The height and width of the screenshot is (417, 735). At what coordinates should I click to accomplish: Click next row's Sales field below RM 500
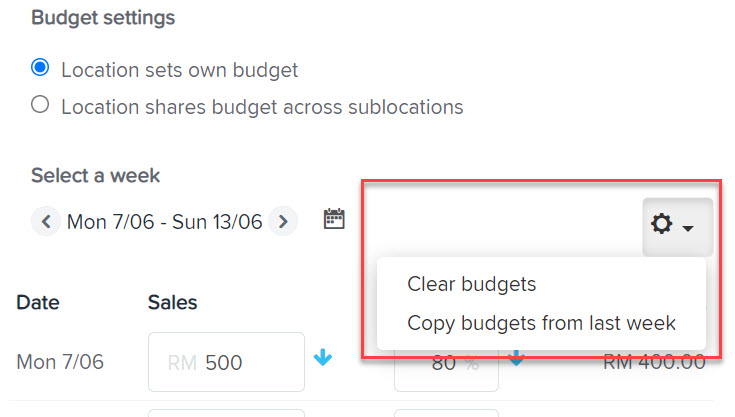tap(226, 413)
